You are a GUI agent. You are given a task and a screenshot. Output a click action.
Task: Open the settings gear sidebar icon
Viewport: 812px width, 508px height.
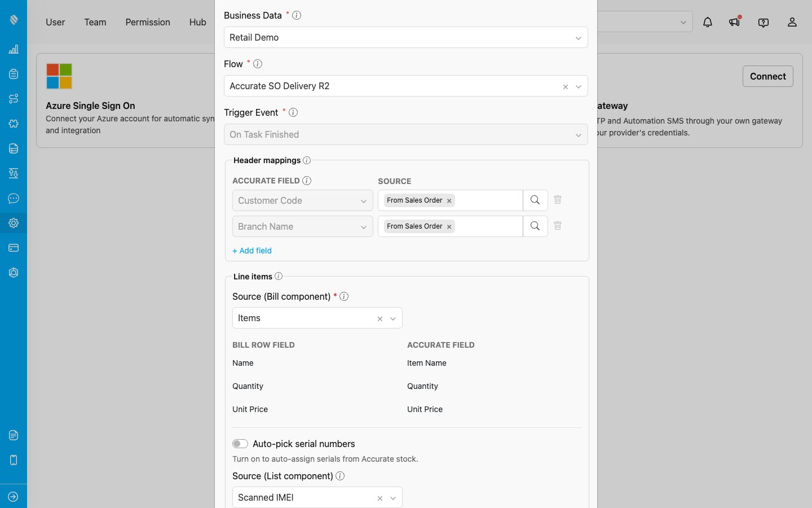coord(14,223)
